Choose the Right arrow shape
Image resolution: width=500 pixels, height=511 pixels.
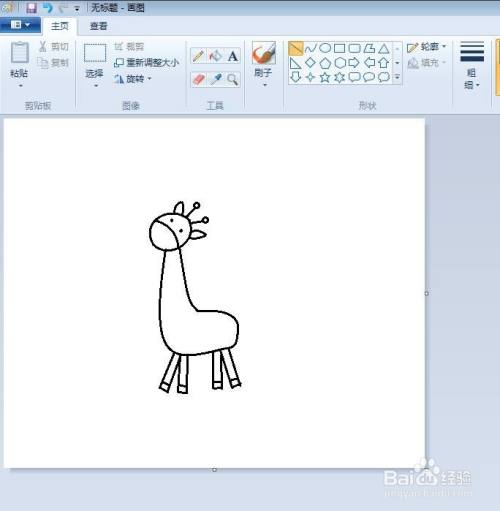click(354, 63)
